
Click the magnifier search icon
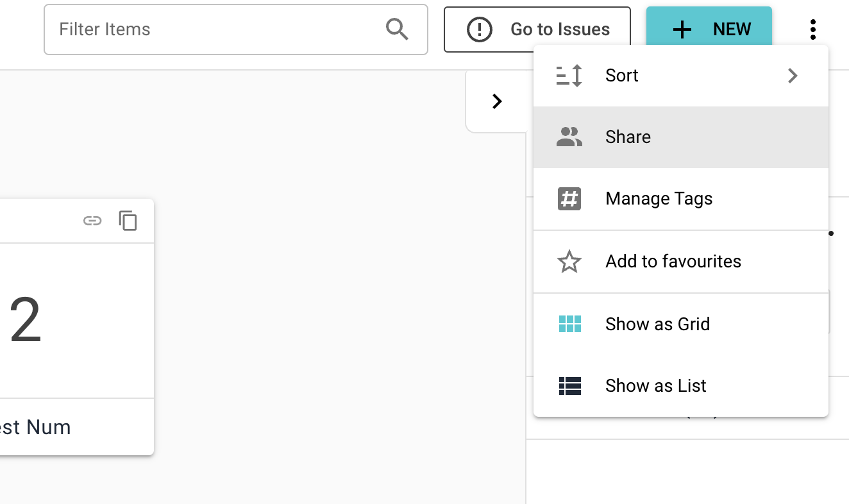click(397, 29)
